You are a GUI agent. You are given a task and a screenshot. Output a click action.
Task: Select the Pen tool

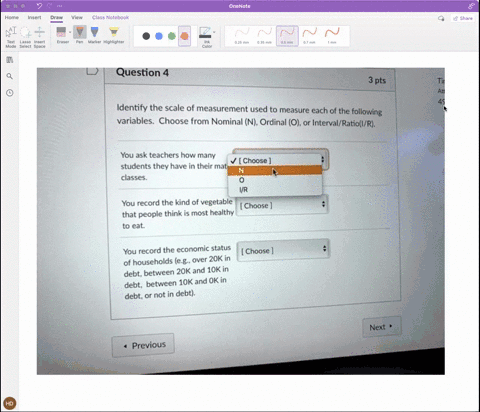tap(79, 35)
